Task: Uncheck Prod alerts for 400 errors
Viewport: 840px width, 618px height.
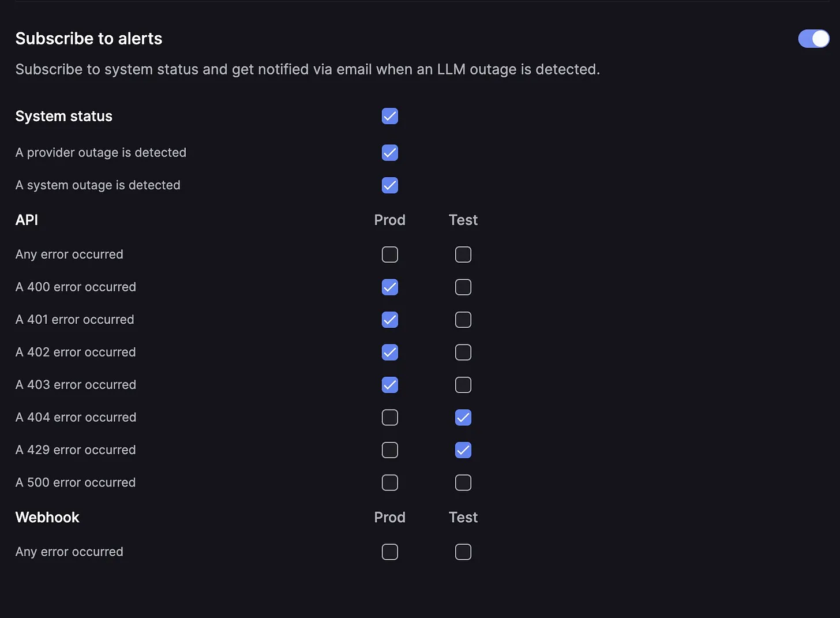Action: click(389, 287)
